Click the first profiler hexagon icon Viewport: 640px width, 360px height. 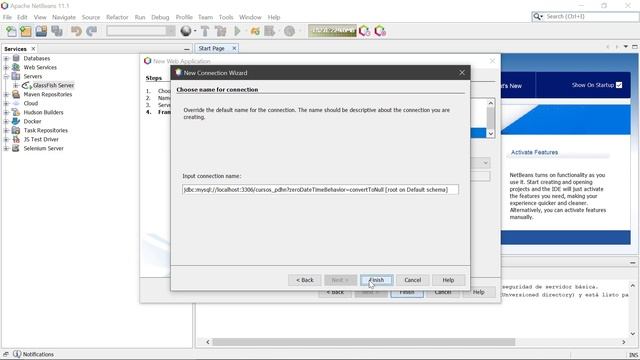[x=364, y=31]
